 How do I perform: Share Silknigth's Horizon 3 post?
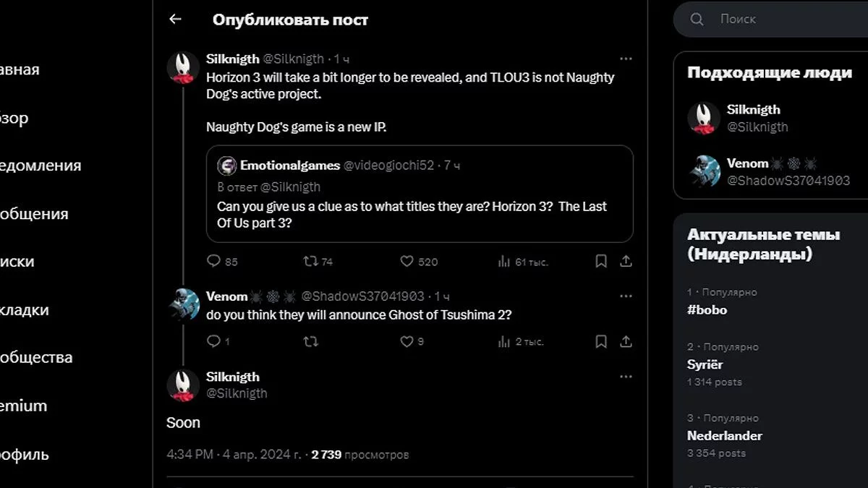coord(626,261)
